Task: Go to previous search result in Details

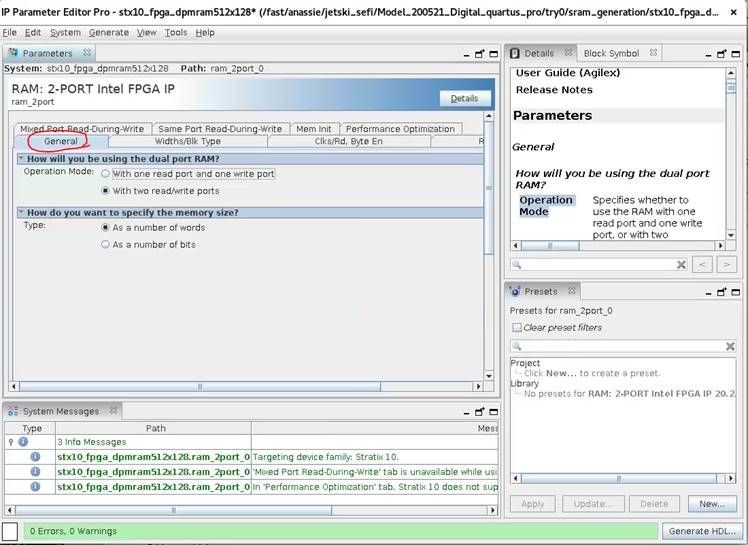Action: (702, 264)
